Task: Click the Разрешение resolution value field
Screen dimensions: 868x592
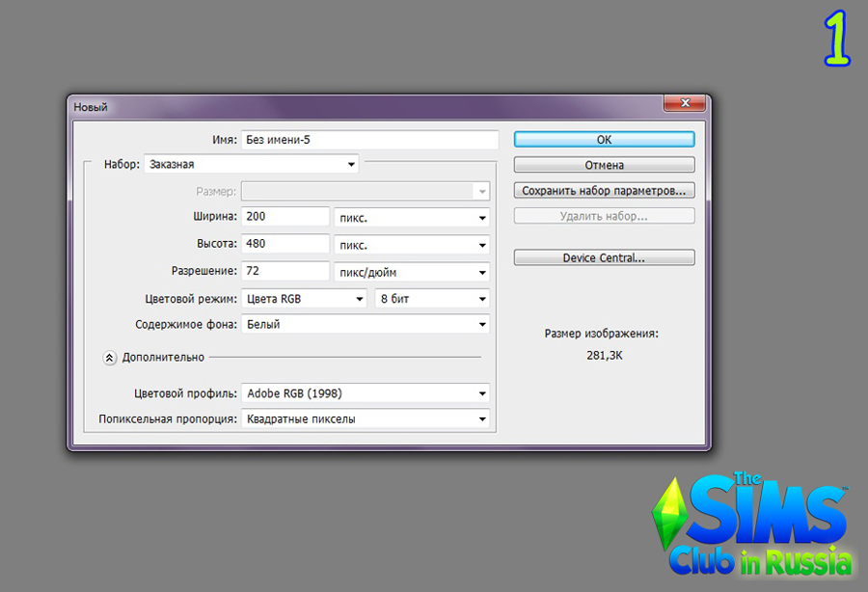Action: pos(286,272)
